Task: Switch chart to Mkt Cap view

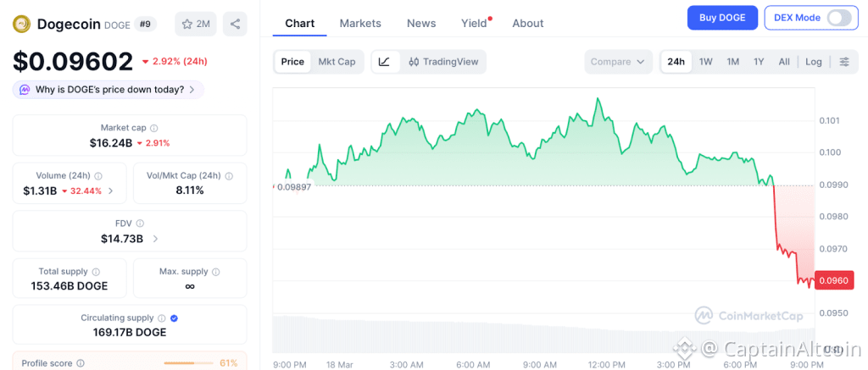Action: tap(337, 62)
